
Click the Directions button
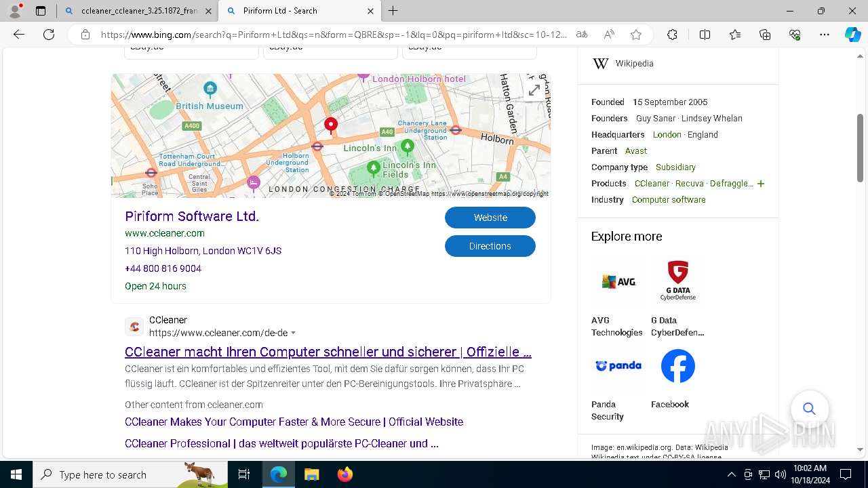tap(490, 246)
